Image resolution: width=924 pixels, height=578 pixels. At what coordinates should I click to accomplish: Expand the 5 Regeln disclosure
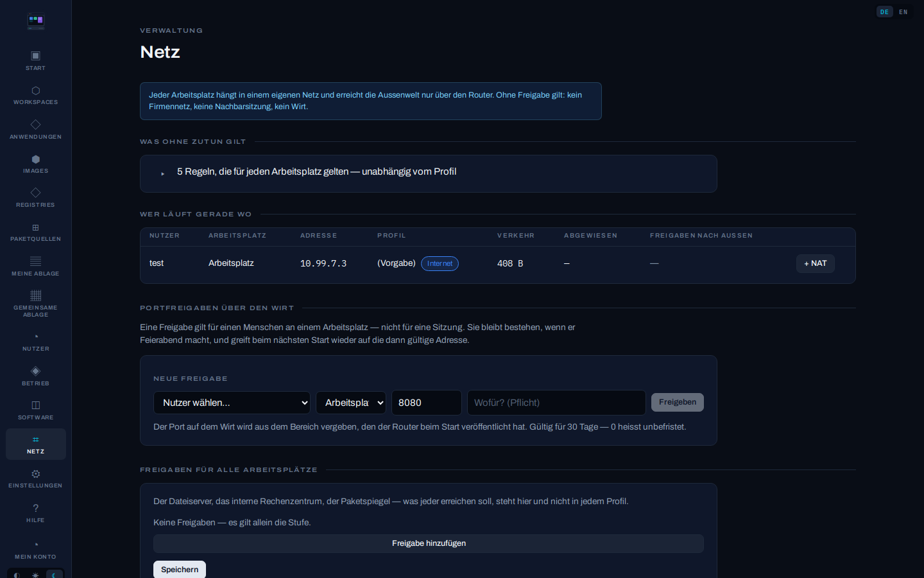click(429, 172)
